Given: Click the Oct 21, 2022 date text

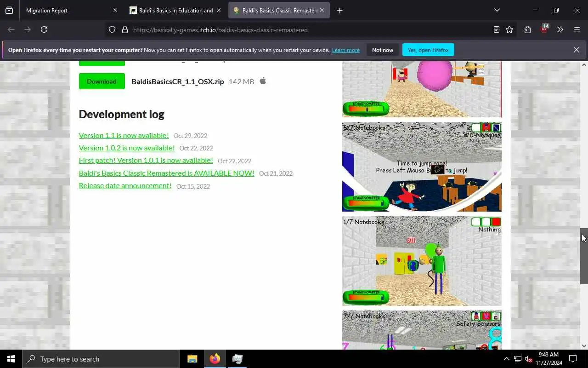Looking at the screenshot, I should (276, 173).
